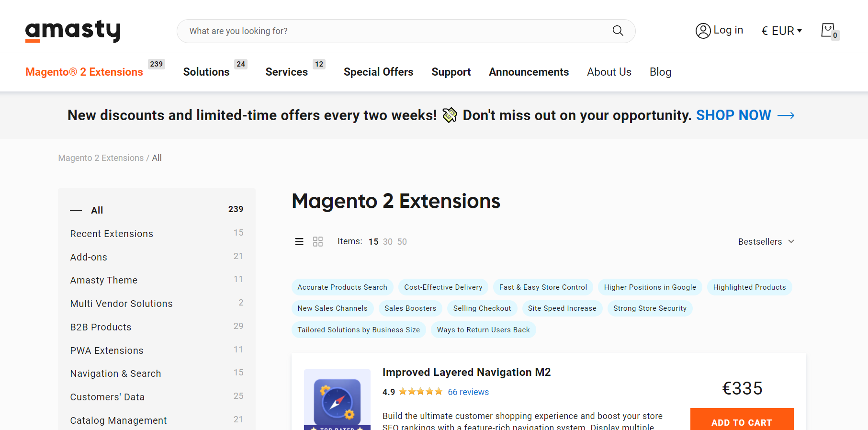The height and width of the screenshot is (430, 868).
Task: Filter by Sales Boosters tag
Action: (x=410, y=308)
